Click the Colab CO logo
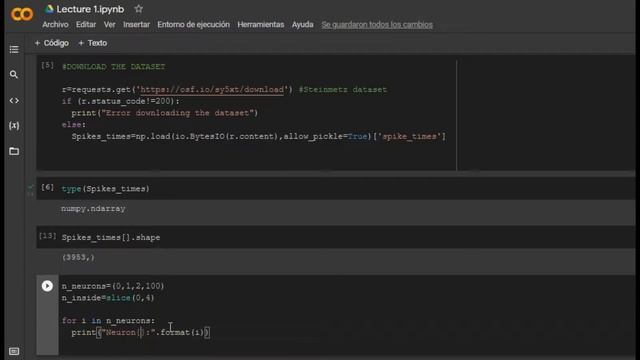The image size is (640, 360). (x=22, y=14)
